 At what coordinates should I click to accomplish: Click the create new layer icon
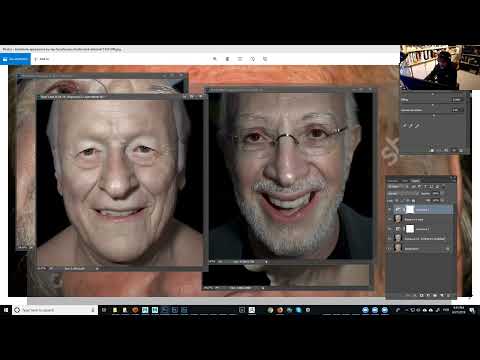(x=442, y=295)
